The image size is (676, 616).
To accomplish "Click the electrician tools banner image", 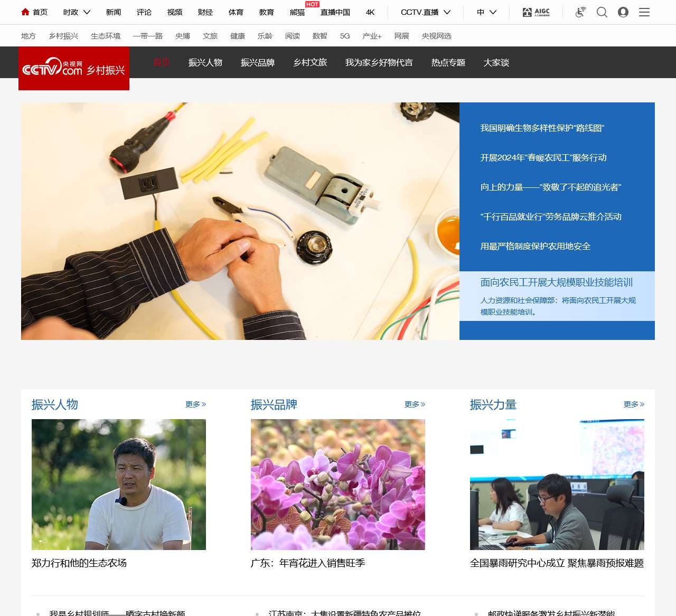I will [x=240, y=221].
